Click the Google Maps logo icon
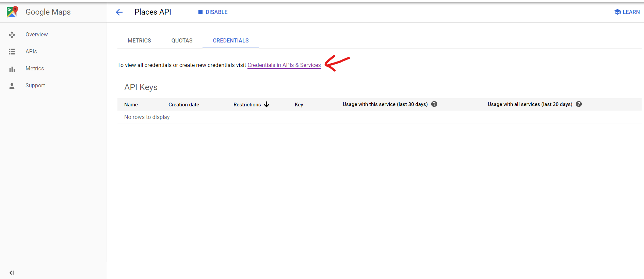Screen dimensions: 644x279 tap(12, 12)
